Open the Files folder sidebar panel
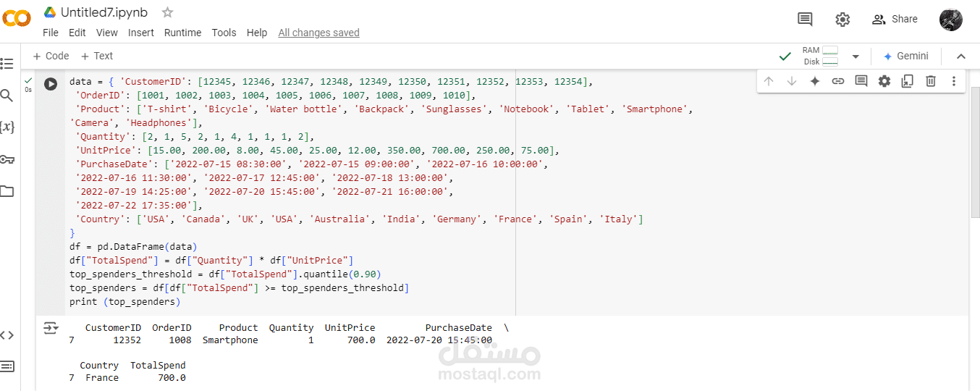This screenshot has height=391, width=980. pos(7,191)
